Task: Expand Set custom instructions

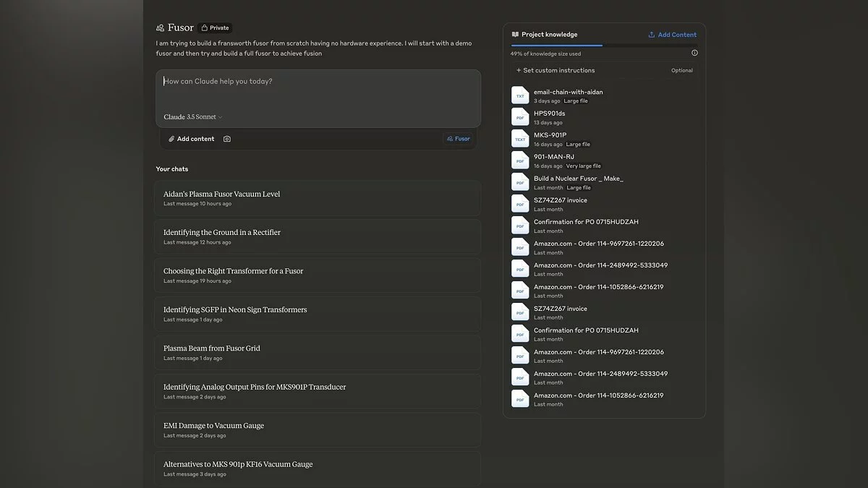Action: point(555,70)
